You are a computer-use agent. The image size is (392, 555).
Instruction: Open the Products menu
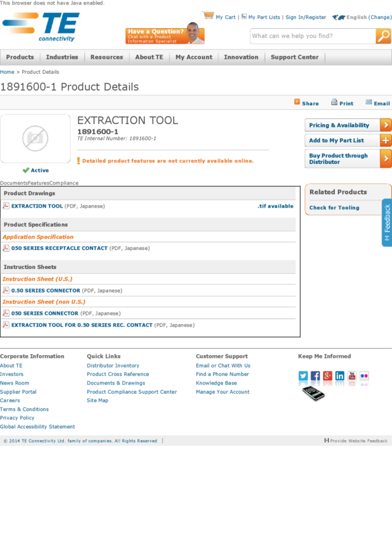click(20, 57)
